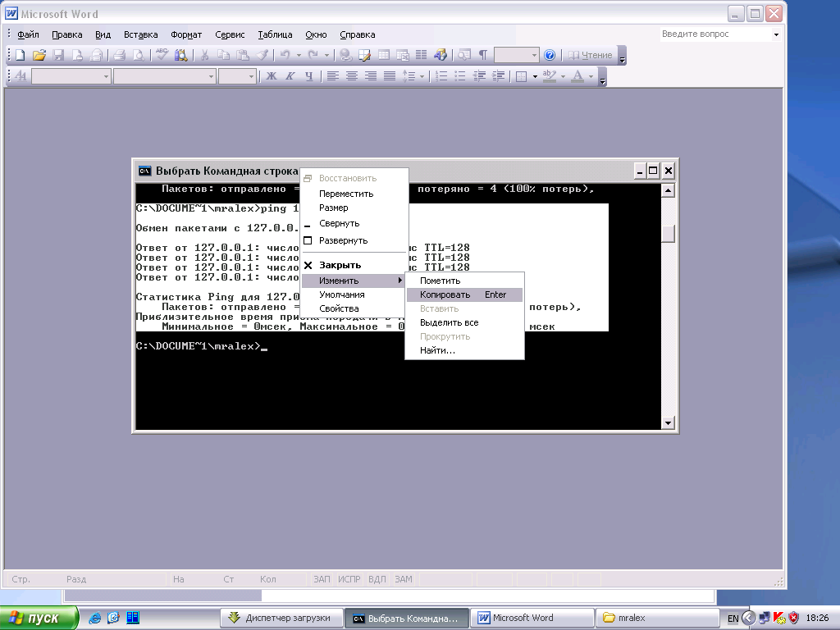Click the font color A icon
The width and height of the screenshot is (840, 630).
(577, 76)
